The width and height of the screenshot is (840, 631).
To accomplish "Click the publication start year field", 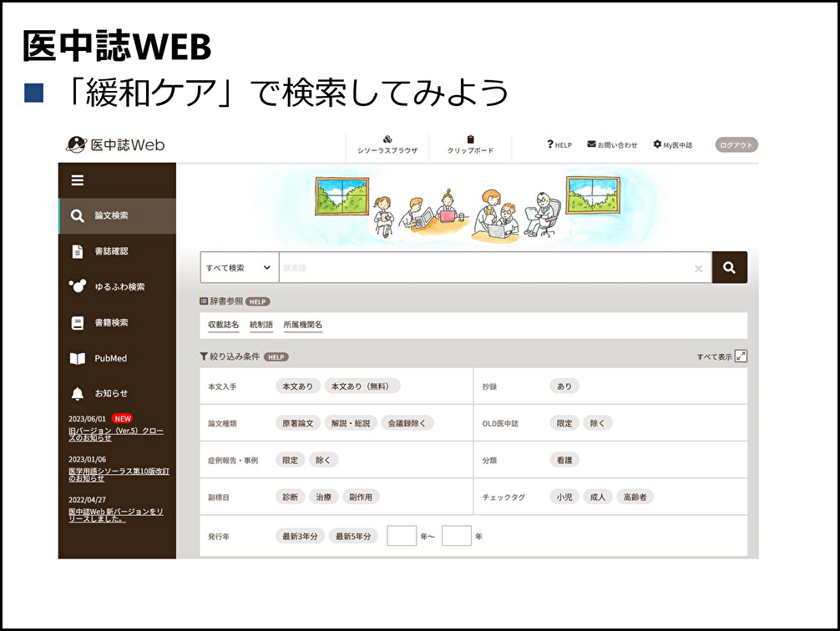I will pos(402,536).
